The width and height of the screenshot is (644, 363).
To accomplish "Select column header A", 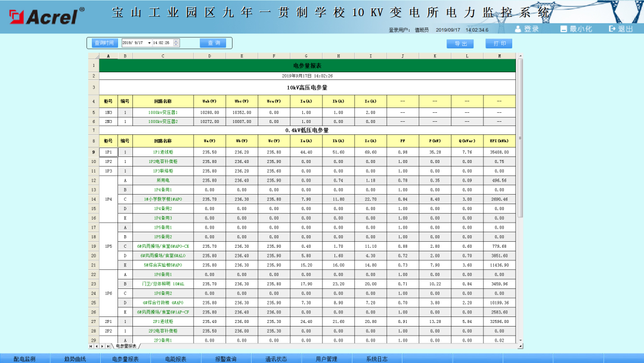I will (109, 56).
